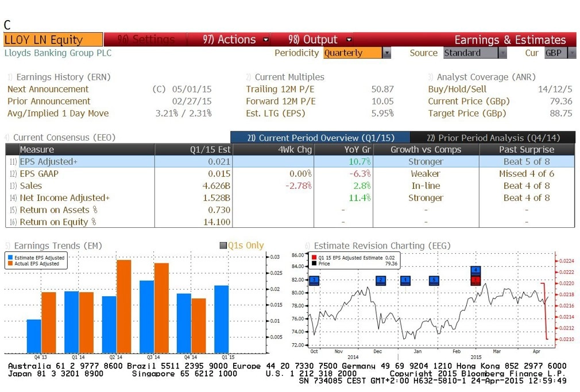Click the blue marker 2 on the price chart
Viewport: 580px width, 392px height.
(381, 280)
